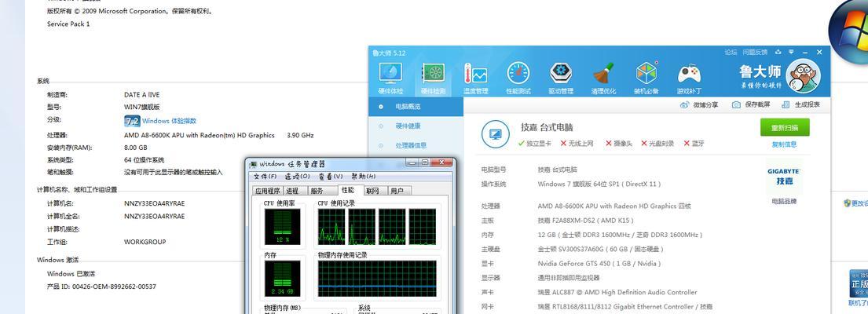Switch to 应用程序 tab in Task Manager
This screenshot has height=314, width=868.
[x=267, y=191]
